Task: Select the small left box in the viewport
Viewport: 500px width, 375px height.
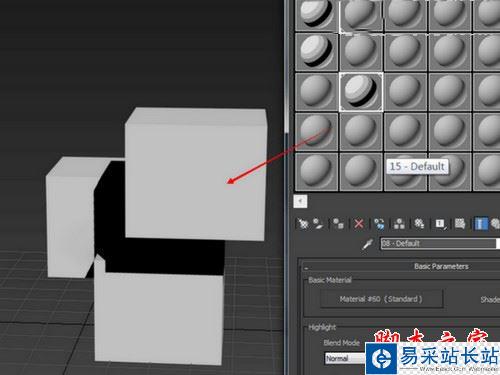Action: (70, 217)
